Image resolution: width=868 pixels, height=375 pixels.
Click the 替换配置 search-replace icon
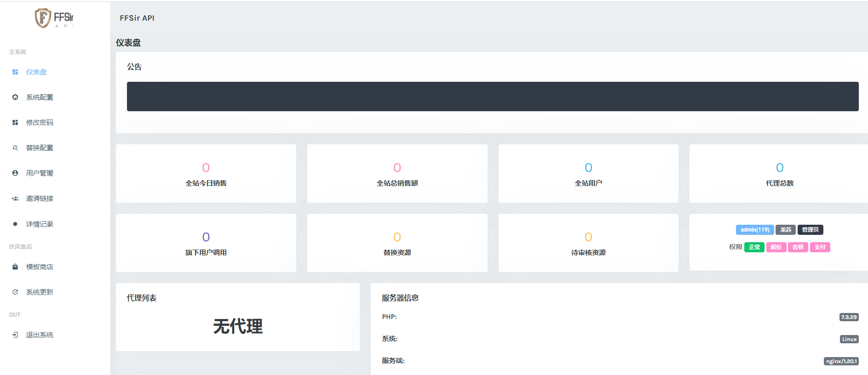click(x=15, y=148)
